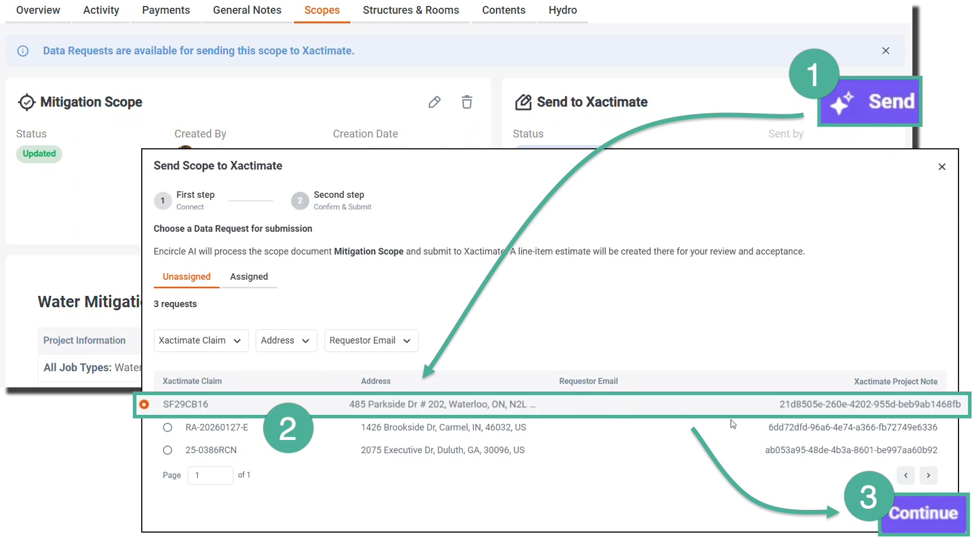Select the RA-20260127-E claim radio button
Image resolution: width=980 pixels, height=538 pixels.
coord(168,427)
